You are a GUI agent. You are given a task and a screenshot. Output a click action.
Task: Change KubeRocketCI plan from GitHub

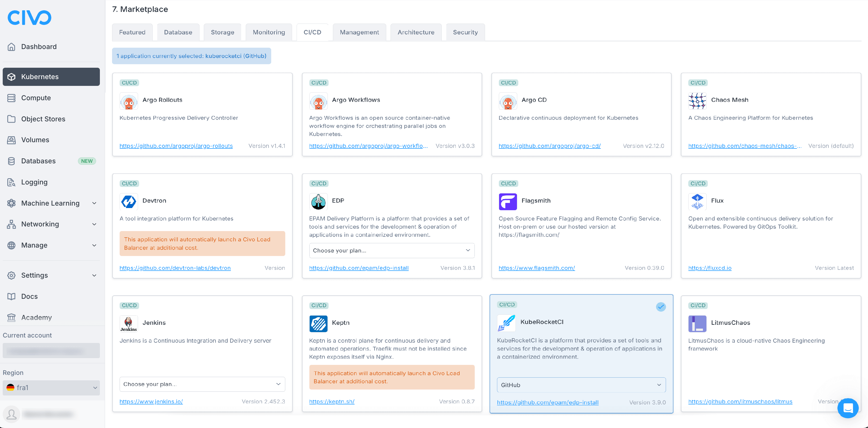(581, 384)
